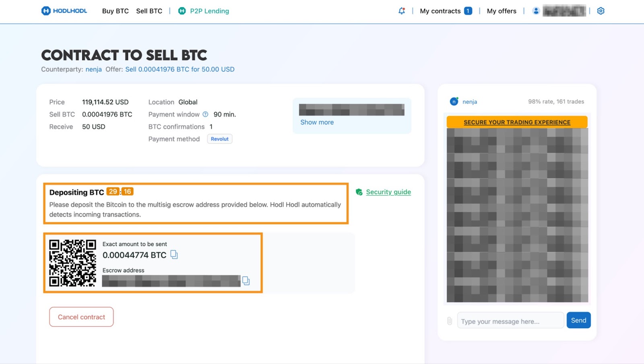Click the Revolut payment method tag
The height and width of the screenshot is (364, 644).
[220, 139]
